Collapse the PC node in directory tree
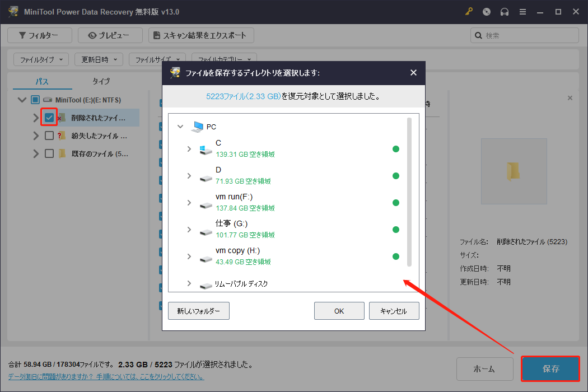 click(x=180, y=127)
